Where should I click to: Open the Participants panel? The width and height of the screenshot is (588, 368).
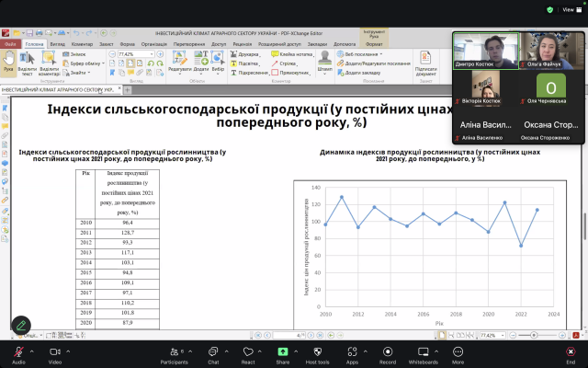174,352
